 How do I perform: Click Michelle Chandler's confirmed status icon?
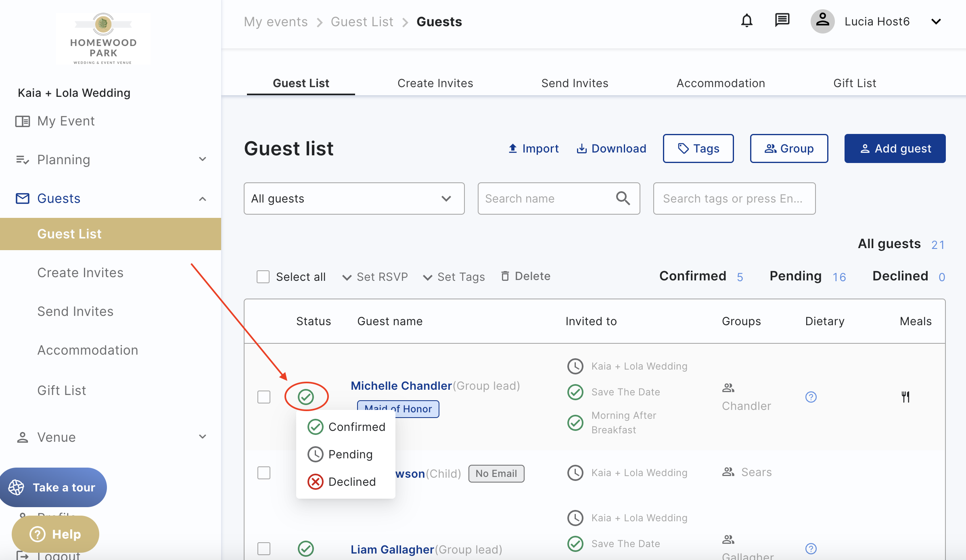point(306,397)
